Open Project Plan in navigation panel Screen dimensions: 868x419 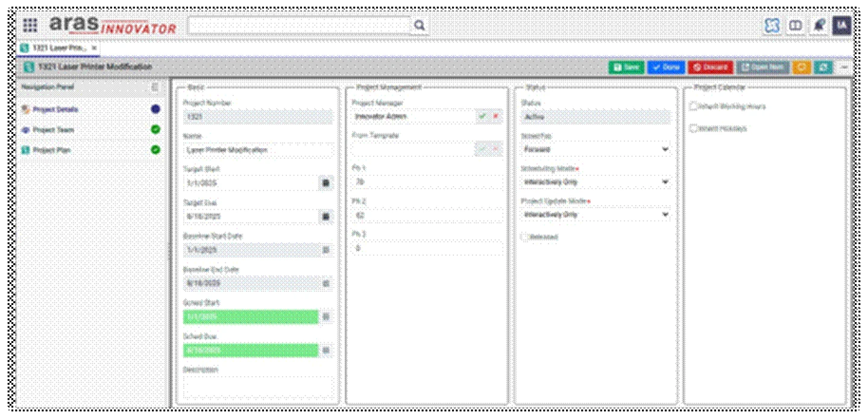(51, 150)
